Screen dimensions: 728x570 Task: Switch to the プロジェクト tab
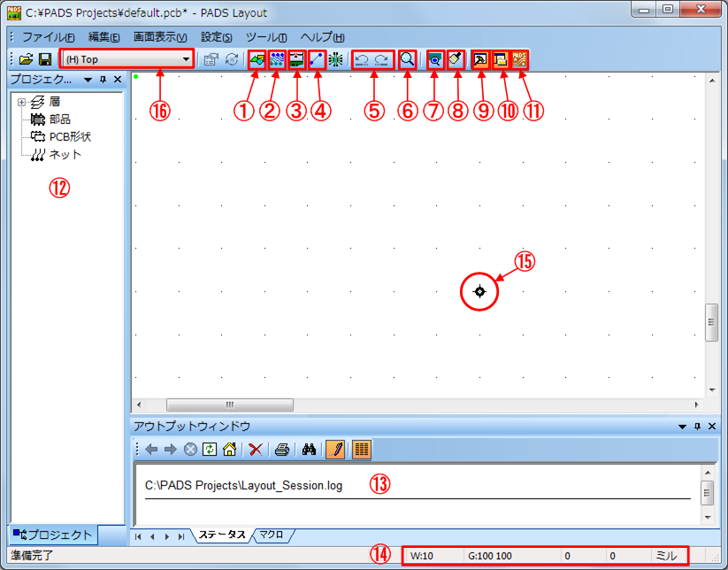tap(53, 535)
